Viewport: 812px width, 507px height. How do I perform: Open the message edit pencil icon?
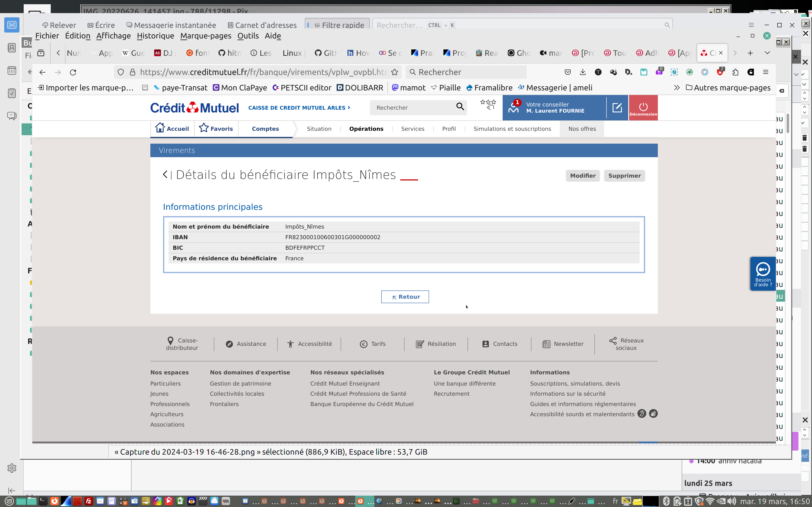click(617, 108)
